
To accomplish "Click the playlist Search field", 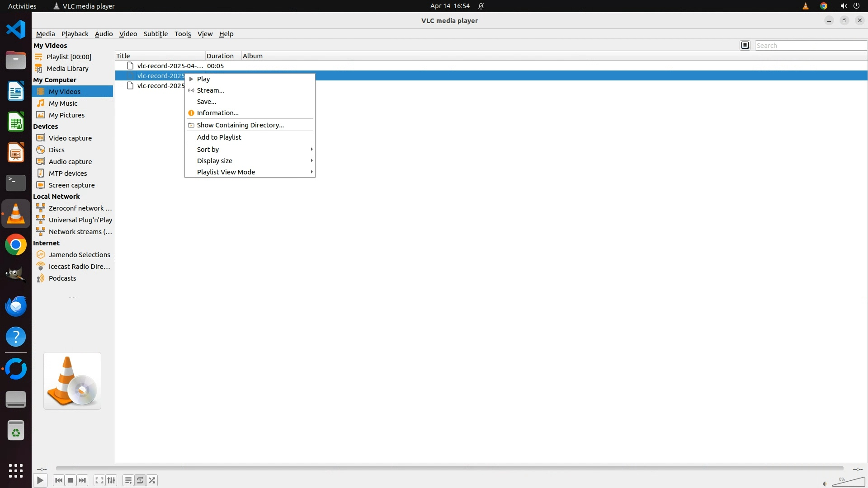I will (810, 45).
